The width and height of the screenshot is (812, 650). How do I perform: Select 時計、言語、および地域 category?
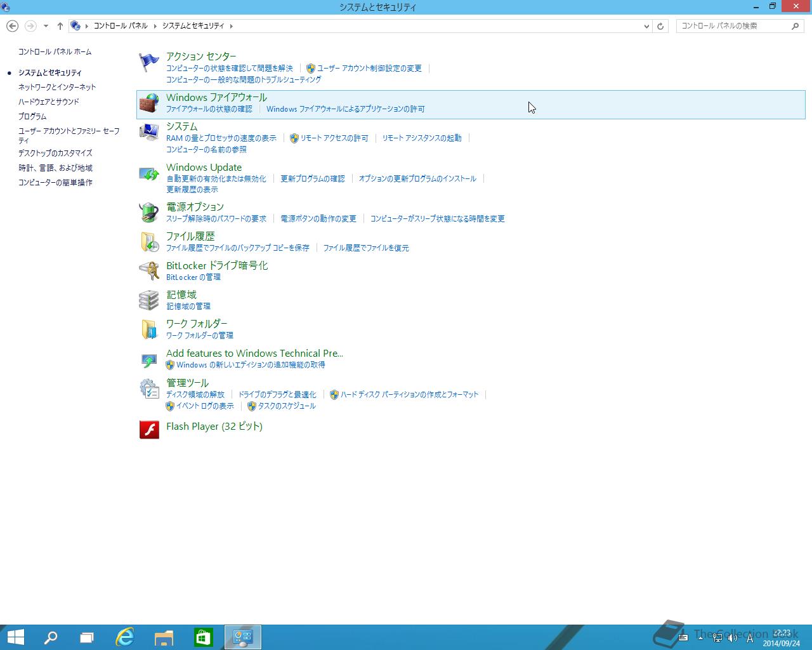pos(55,168)
